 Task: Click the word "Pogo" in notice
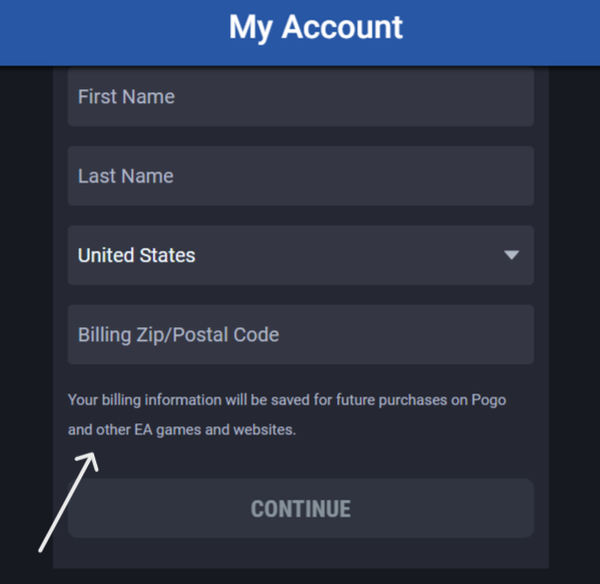coord(489,400)
